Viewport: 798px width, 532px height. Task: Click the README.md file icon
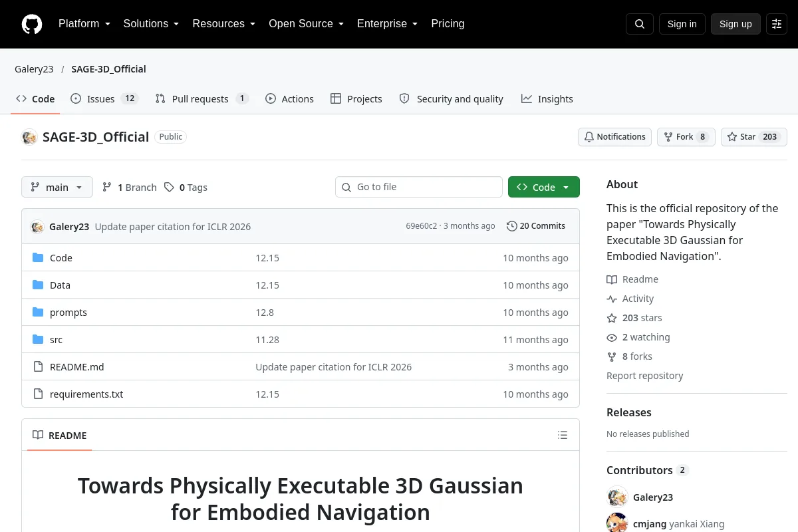click(x=38, y=367)
